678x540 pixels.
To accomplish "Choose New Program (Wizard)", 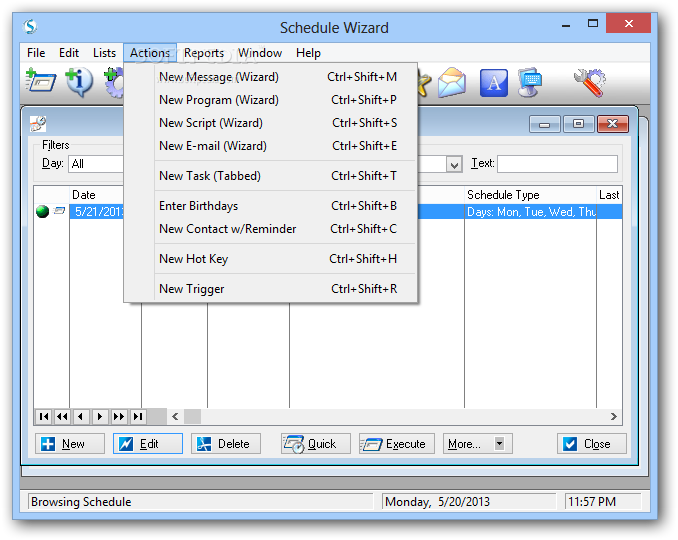I will [x=271, y=100].
